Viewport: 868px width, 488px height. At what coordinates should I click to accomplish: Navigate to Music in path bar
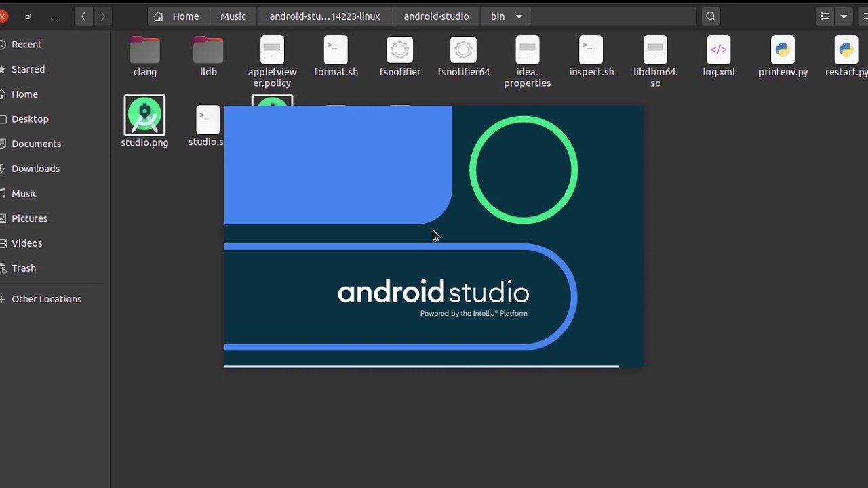click(233, 16)
